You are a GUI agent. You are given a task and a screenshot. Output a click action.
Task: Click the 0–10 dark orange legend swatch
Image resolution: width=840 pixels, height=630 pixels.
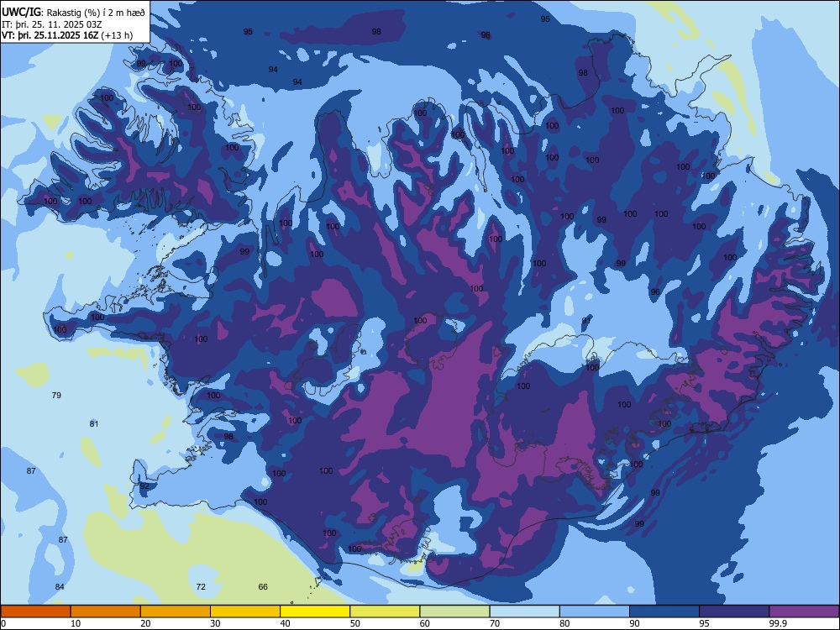[35, 612]
